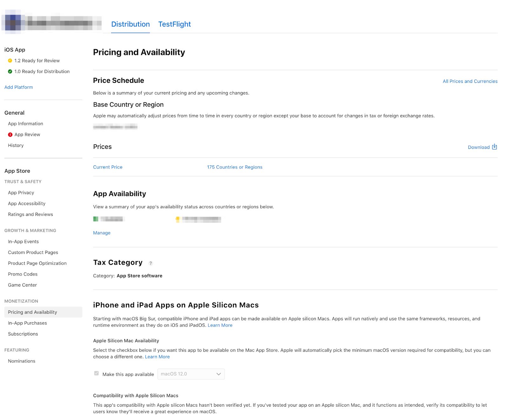Open Custom Product Pages
The image size is (508, 420).
click(33, 252)
